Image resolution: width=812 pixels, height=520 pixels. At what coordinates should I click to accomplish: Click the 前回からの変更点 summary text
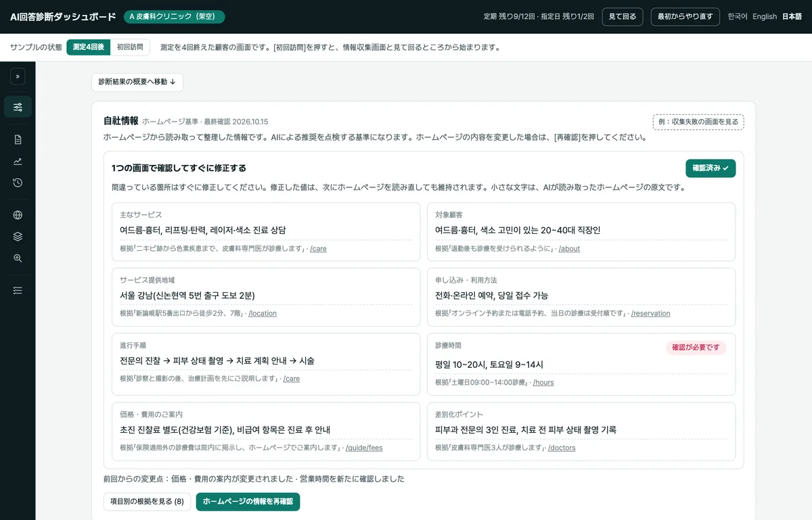coord(254,479)
